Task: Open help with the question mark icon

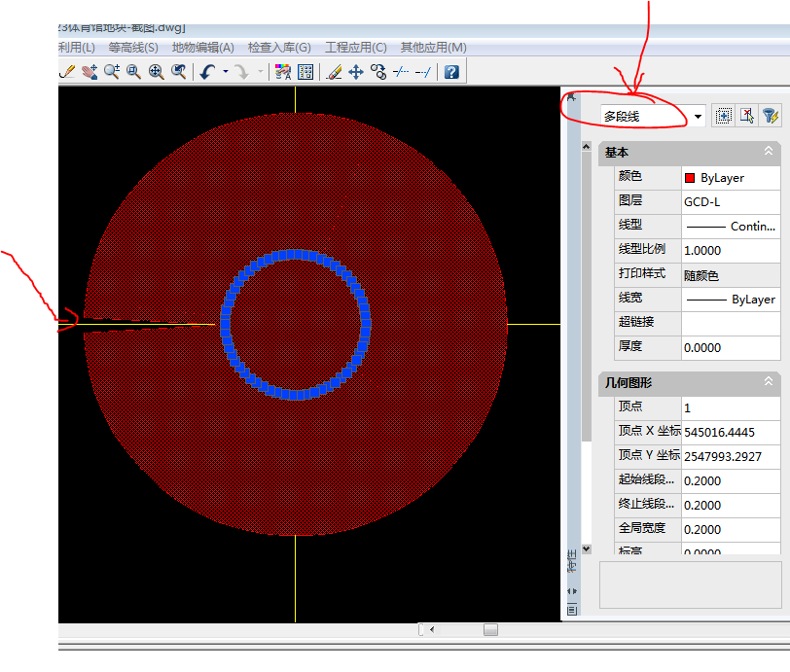Action: click(451, 72)
